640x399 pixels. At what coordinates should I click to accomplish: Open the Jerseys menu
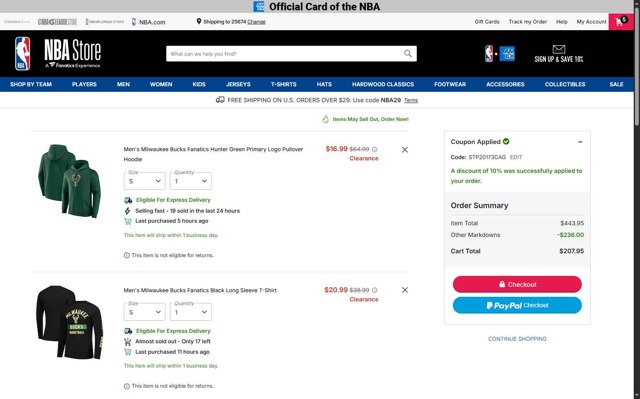238,84
